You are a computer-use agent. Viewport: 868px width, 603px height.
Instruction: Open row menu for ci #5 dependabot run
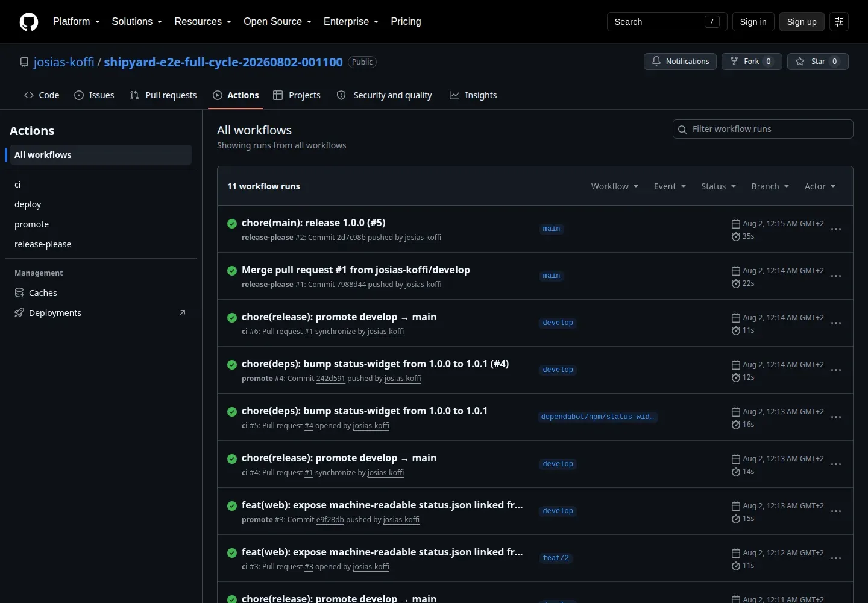coord(836,417)
